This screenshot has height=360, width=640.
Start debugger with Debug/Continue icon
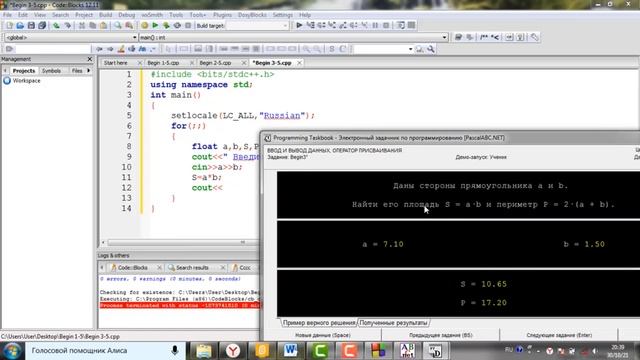[299, 25]
